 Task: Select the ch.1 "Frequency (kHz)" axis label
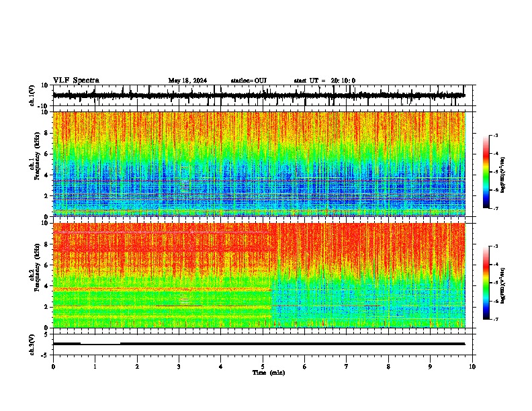click(x=37, y=157)
